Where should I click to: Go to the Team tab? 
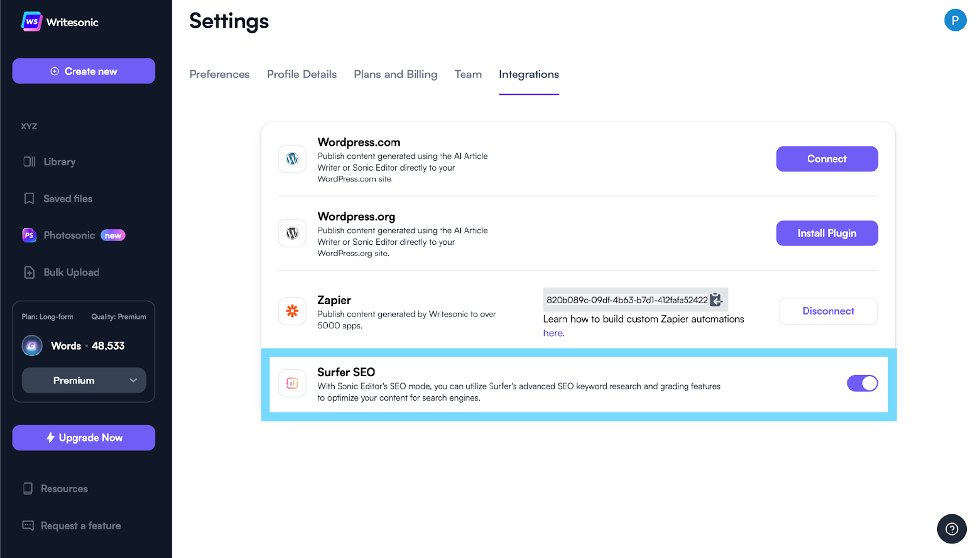467,74
